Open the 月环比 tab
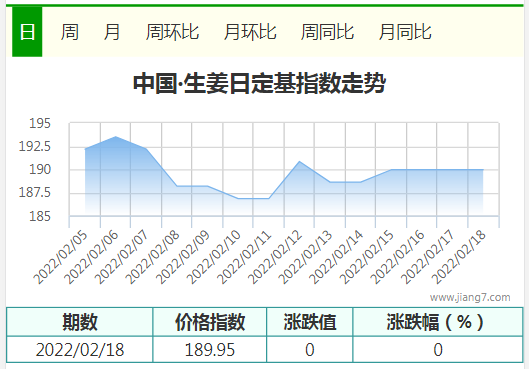 (250, 32)
